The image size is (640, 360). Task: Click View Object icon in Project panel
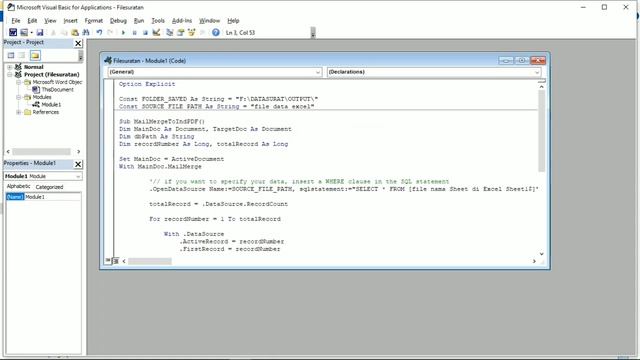[22, 55]
